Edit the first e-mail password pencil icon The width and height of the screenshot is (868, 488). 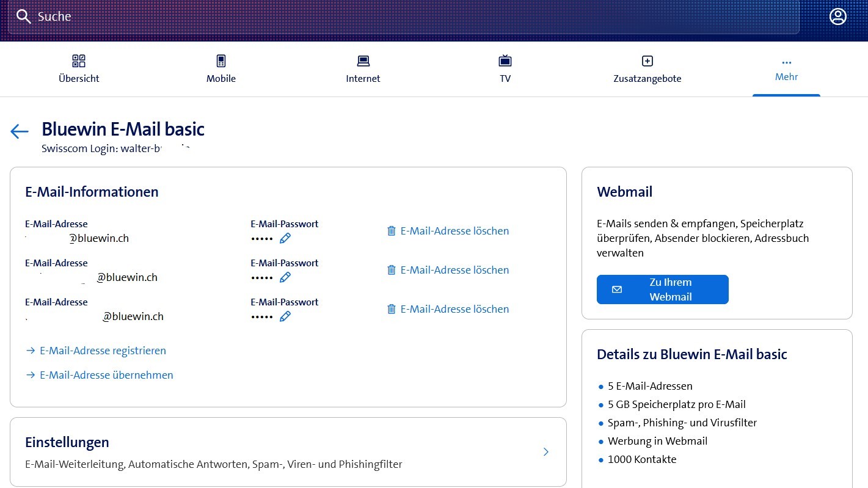click(x=285, y=238)
